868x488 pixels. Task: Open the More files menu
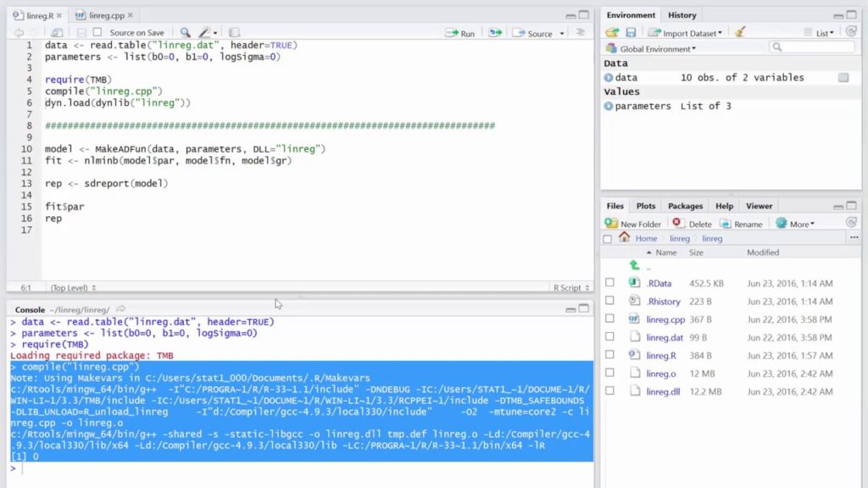(x=795, y=224)
